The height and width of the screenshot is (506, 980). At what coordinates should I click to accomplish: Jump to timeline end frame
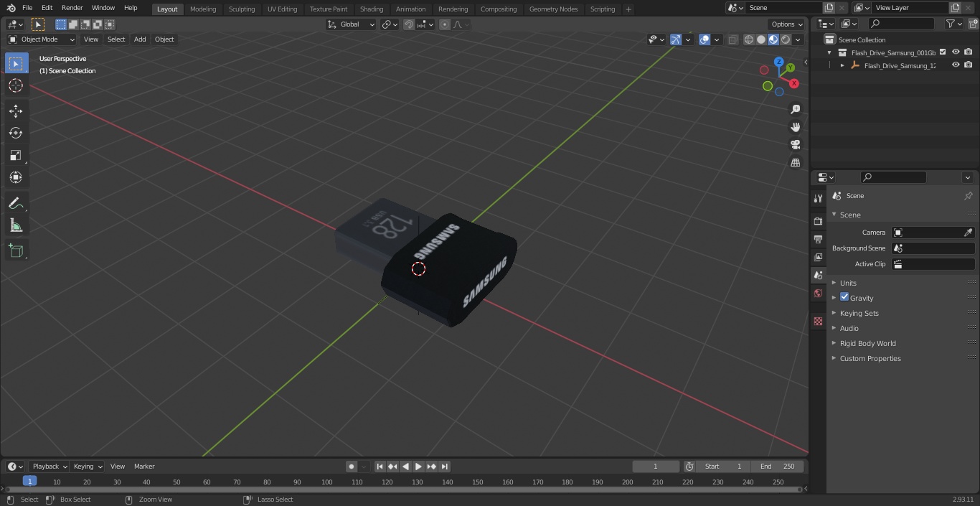click(x=444, y=467)
